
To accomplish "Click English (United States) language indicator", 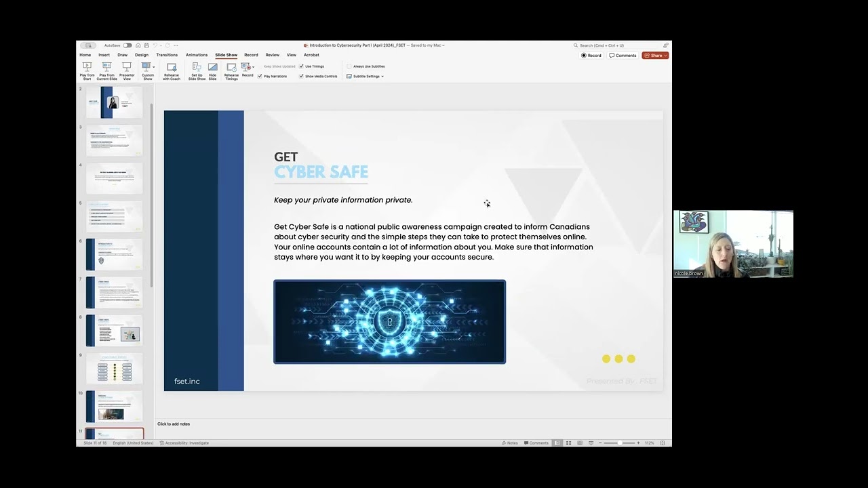I will (x=133, y=443).
